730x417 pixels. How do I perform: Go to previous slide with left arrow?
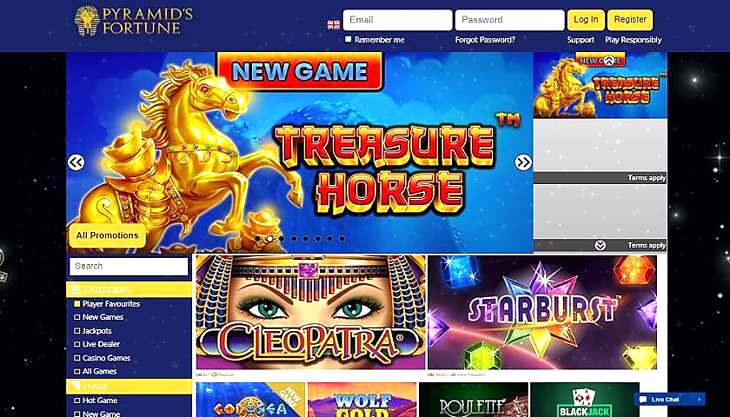(x=76, y=162)
